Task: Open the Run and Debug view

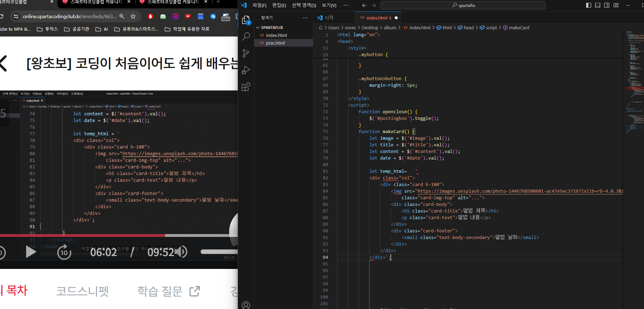Action: (246, 70)
